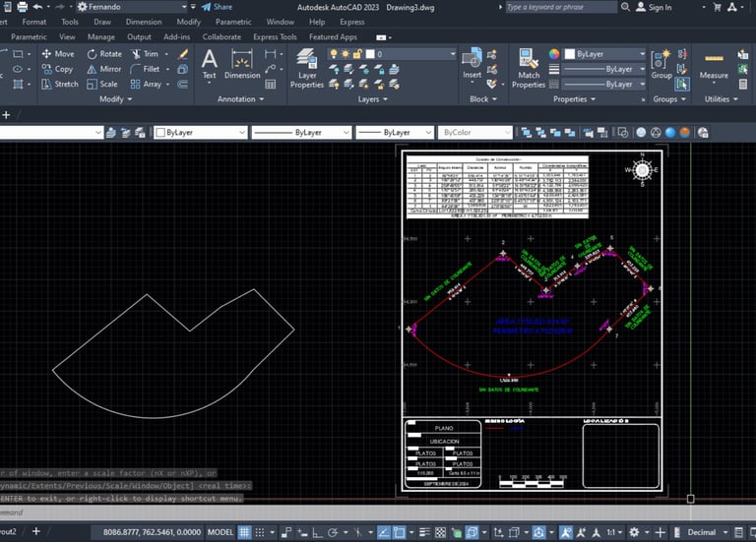Click the Annotation Monitor plus icon

pos(661,532)
